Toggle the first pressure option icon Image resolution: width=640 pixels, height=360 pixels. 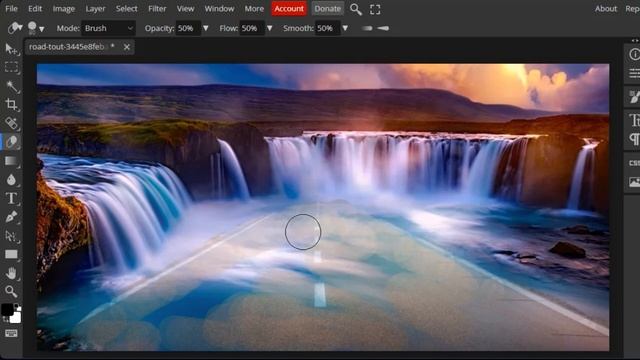click(x=367, y=28)
